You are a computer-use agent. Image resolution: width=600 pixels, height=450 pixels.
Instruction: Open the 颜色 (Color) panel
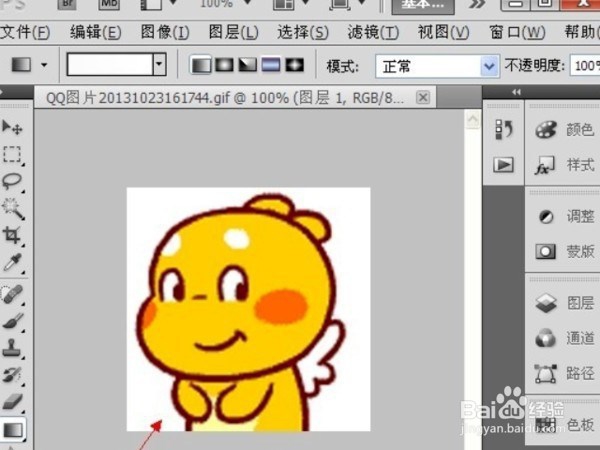(564, 130)
